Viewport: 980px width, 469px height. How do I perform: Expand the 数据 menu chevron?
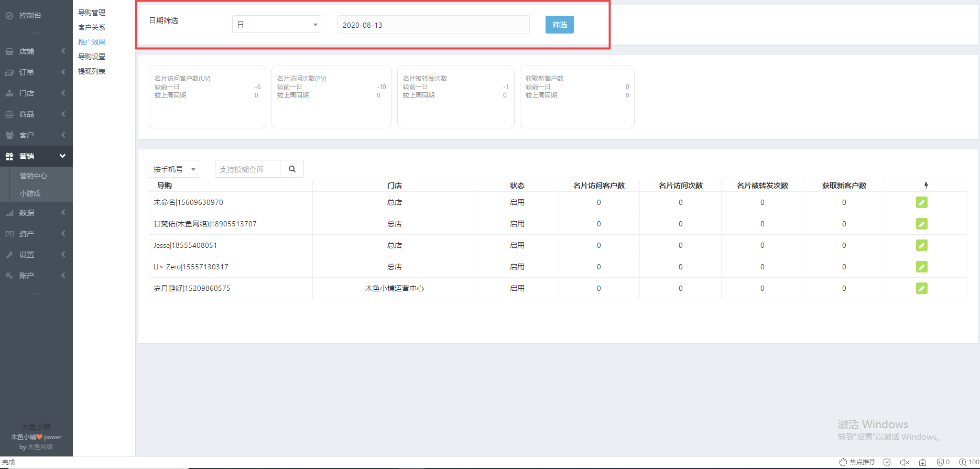click(63, 213)
